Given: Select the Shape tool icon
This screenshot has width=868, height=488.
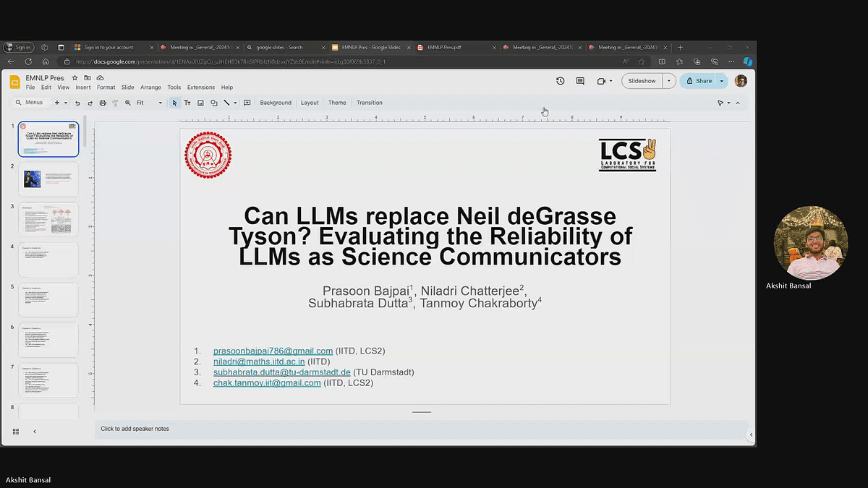Looking at the screenshot, I should (213, 103).
